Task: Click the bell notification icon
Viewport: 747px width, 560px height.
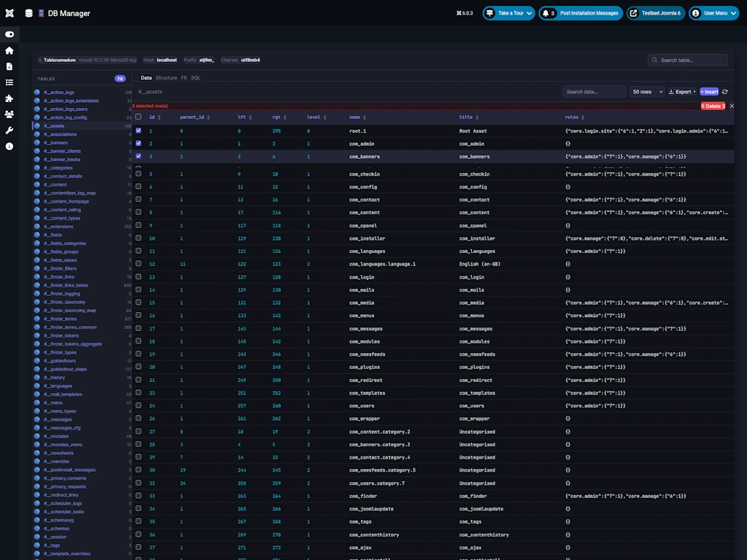Action: point(546,13)
